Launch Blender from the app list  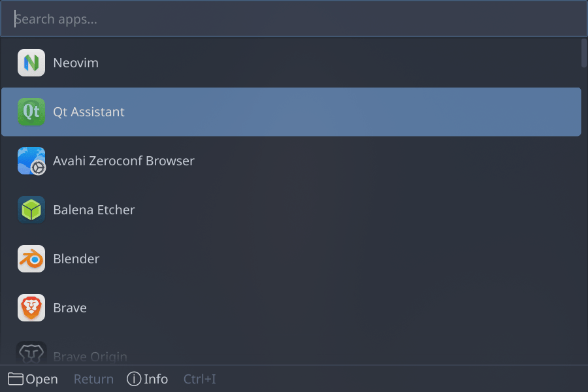[291, 259]
